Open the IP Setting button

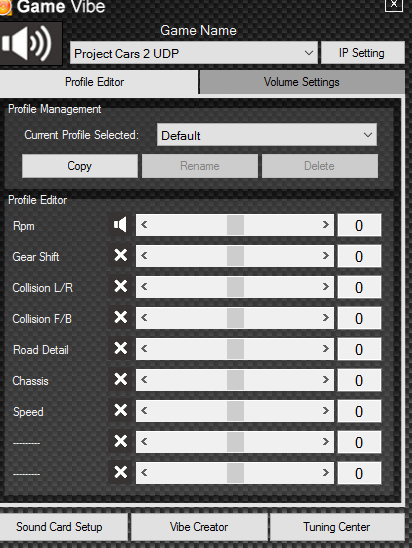pos(362,53)
